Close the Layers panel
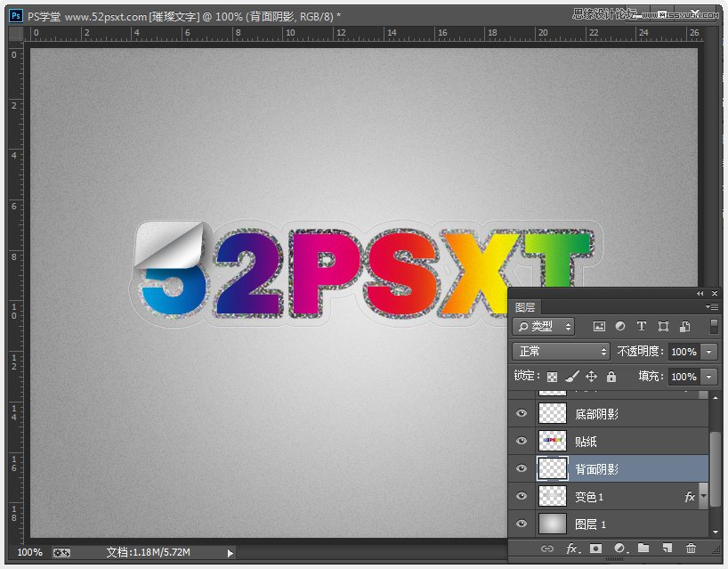The width and height of the screenshot is (728, 569). click(x=715, y=294)
